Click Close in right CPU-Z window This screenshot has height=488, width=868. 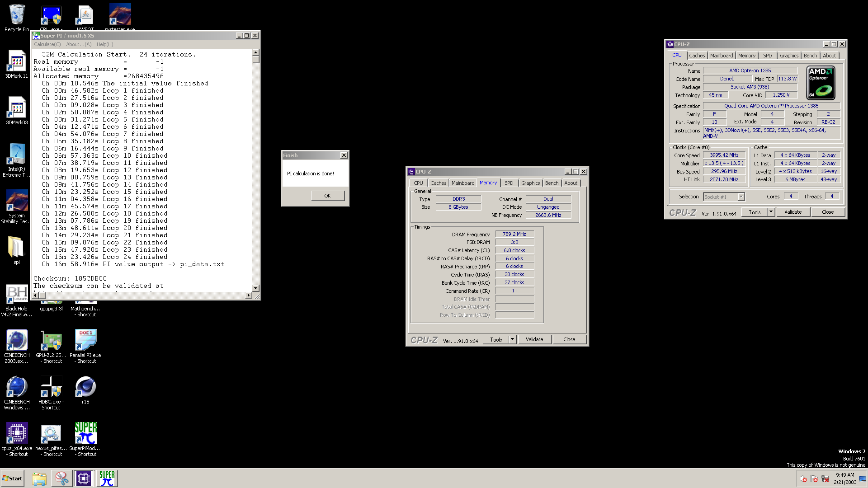pyautogui.click(x=828, y=212)
